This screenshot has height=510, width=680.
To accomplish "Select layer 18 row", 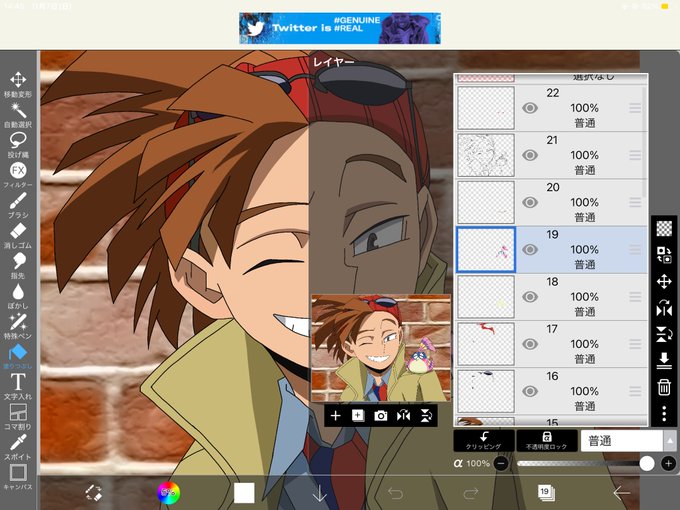I will (x=551, y=297).
